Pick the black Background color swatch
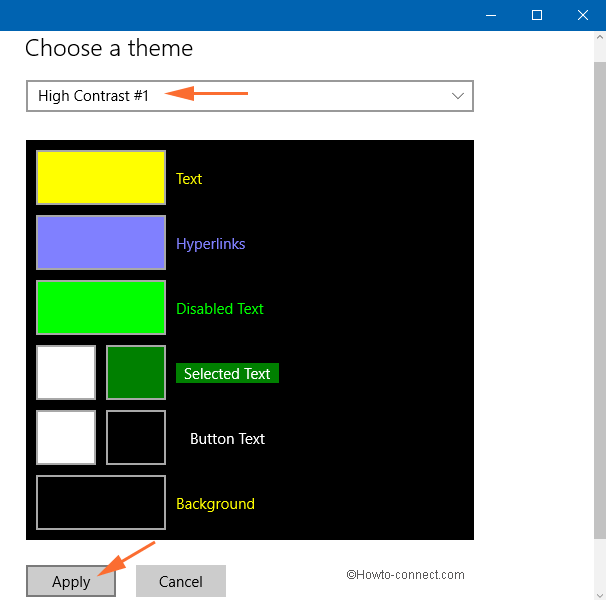 [x=101, y=502]
